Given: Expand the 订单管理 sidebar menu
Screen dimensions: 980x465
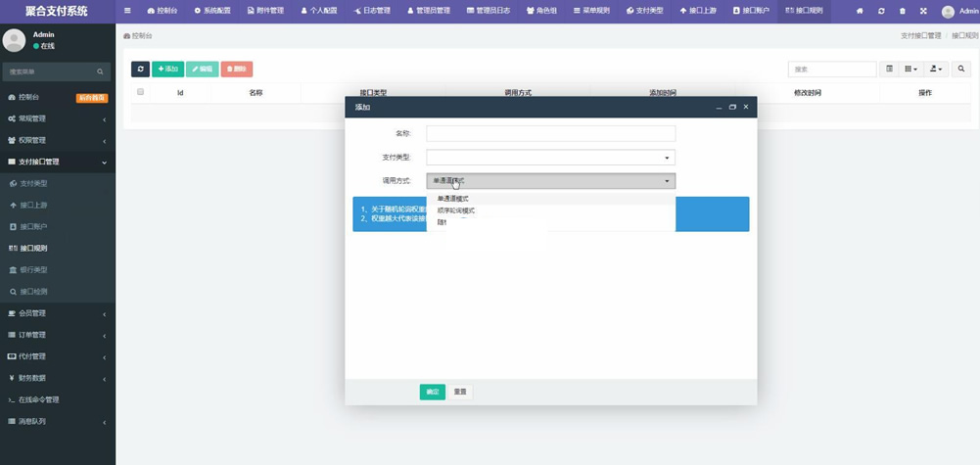Looking at the screenshot, I should point(58,335).
